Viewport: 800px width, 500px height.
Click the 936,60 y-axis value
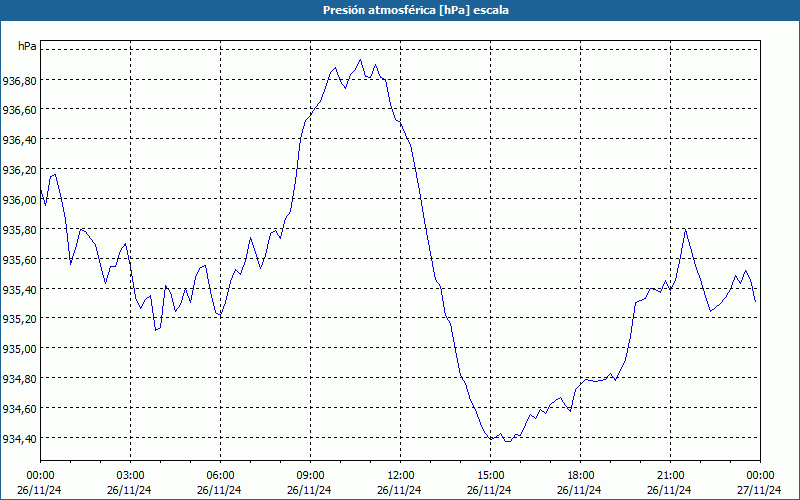click(x=19, y=110)
